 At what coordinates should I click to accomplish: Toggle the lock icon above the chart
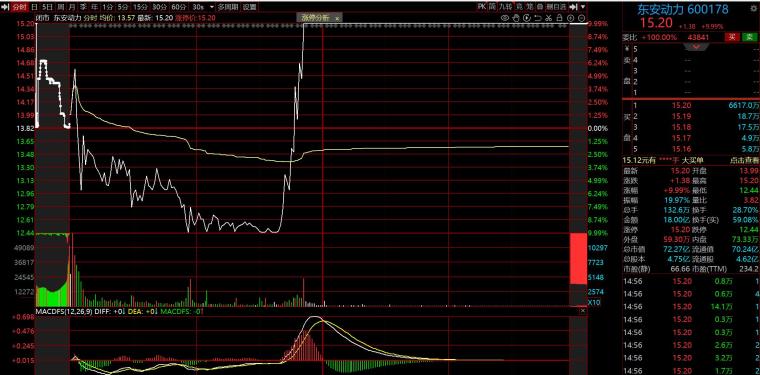(x=559, y=18)
